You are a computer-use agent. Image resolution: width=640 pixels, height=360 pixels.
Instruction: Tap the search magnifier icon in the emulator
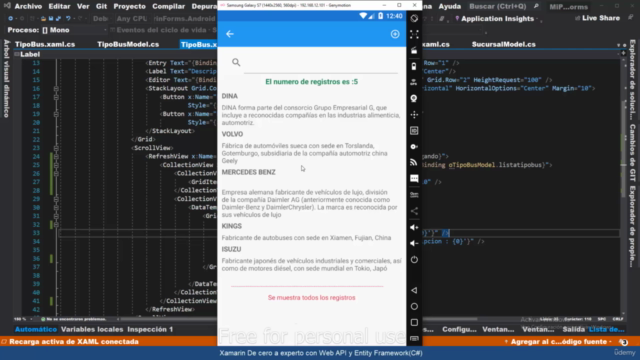point(236,62)
